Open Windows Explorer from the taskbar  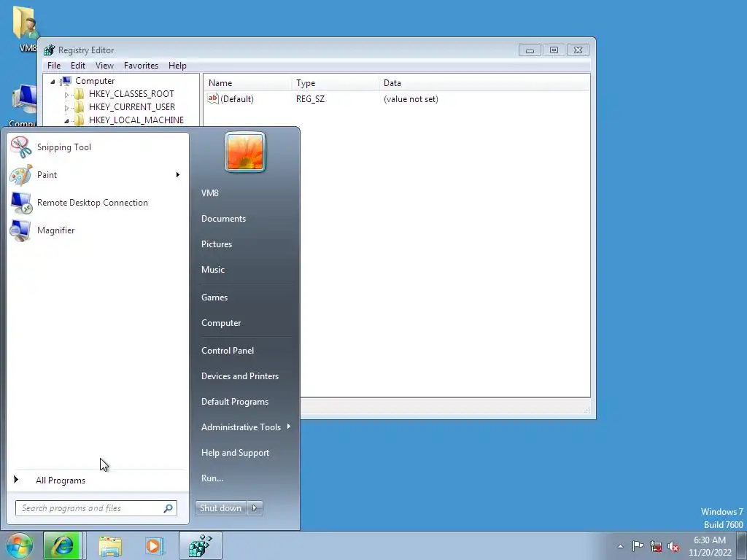(110, 545)
